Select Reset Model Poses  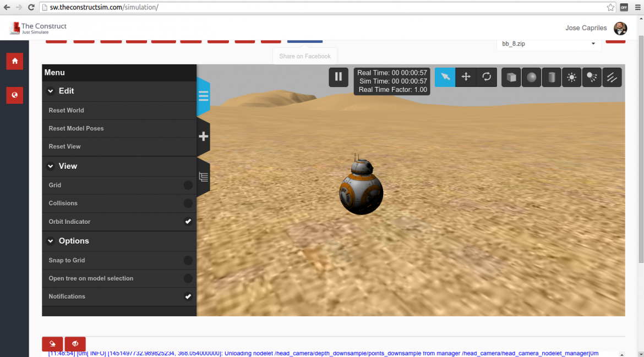tap(119, 128)
